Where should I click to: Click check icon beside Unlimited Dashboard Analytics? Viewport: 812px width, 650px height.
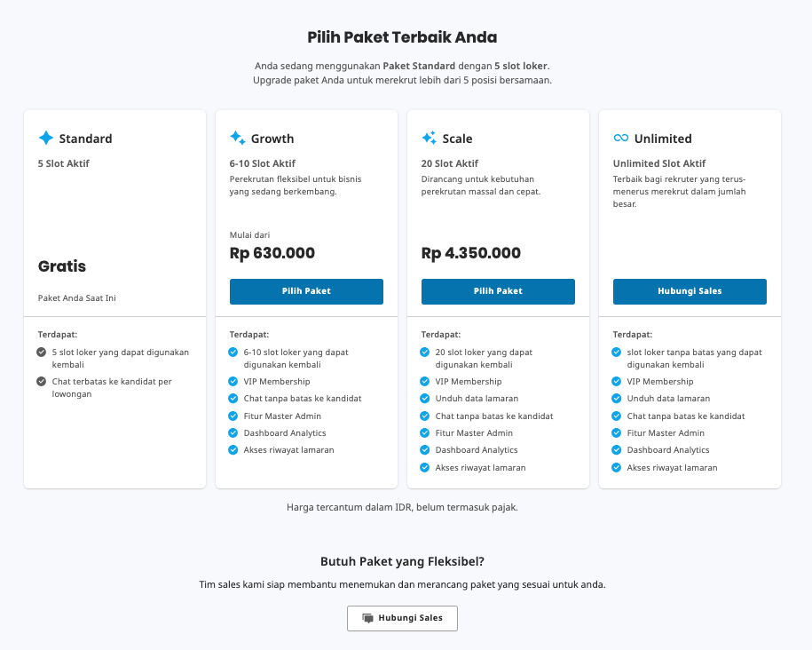616,450
